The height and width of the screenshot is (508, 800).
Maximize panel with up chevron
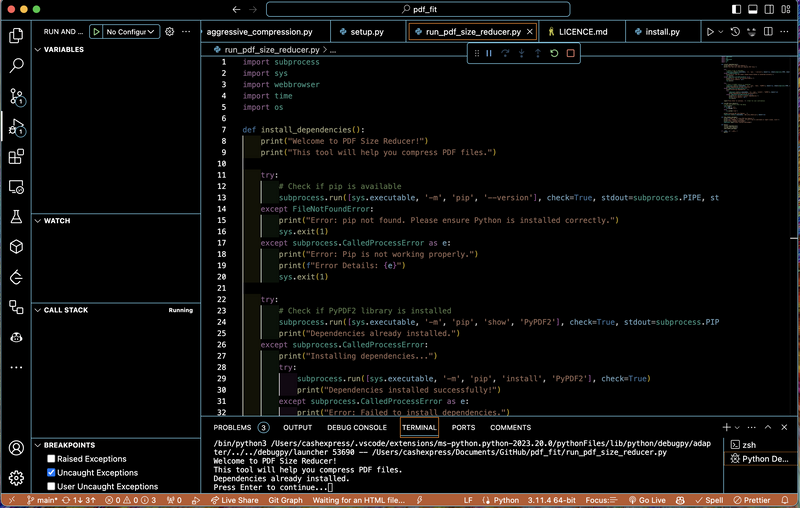[x=768, y=427]
